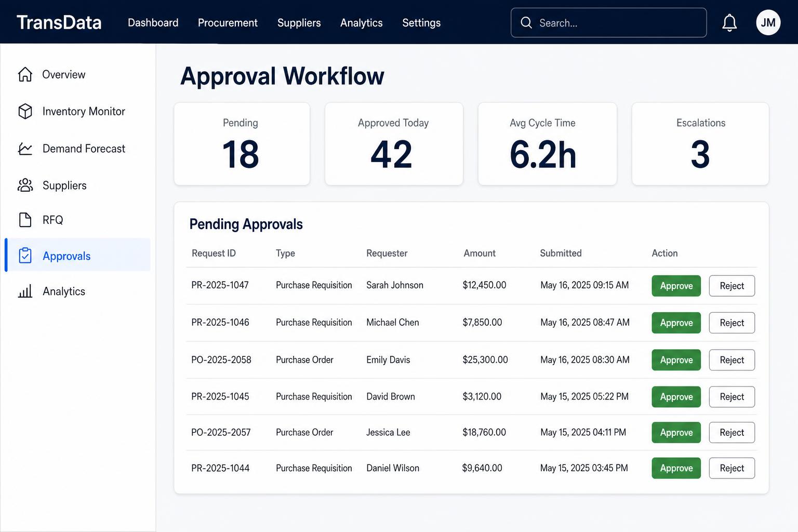Open the Suppliers top navigation item

click(299, 23)
